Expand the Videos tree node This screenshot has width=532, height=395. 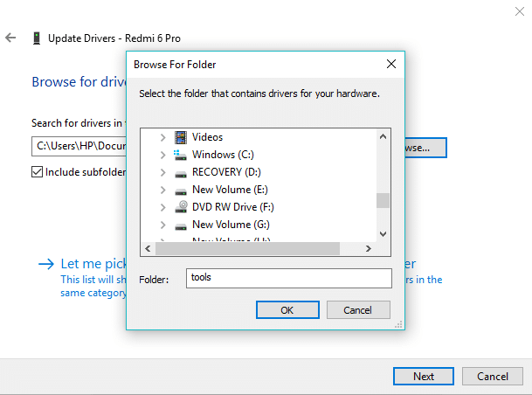(162, 137)
